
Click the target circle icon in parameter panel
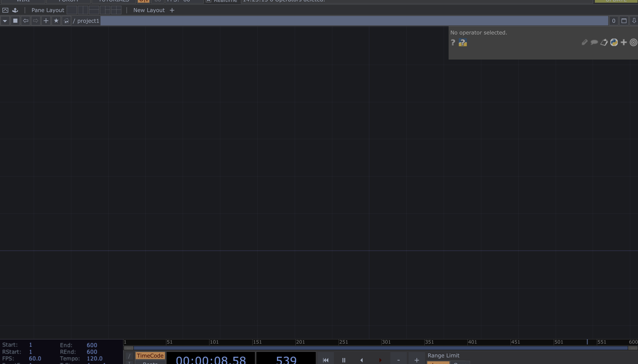click(633, 42)
